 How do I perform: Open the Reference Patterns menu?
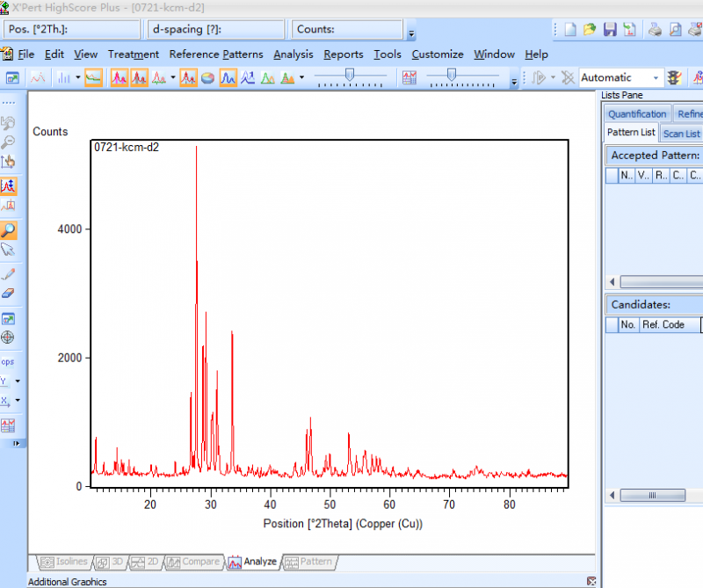(215, 54)
